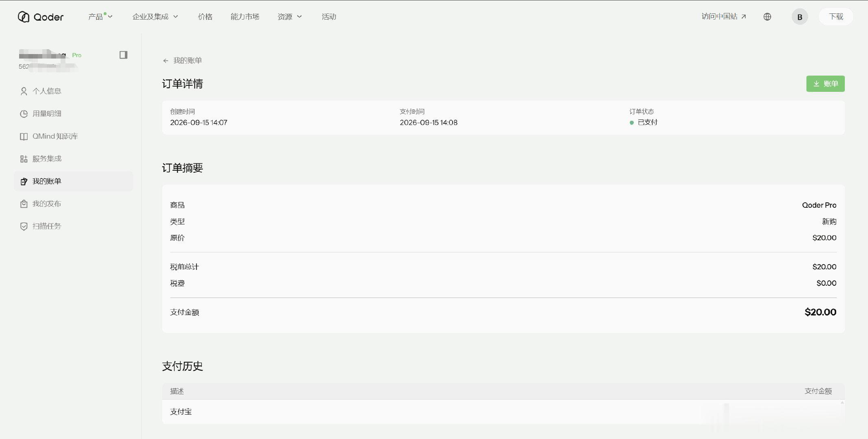
Task: Click the 描述 column header
Action: coord(177,391)
